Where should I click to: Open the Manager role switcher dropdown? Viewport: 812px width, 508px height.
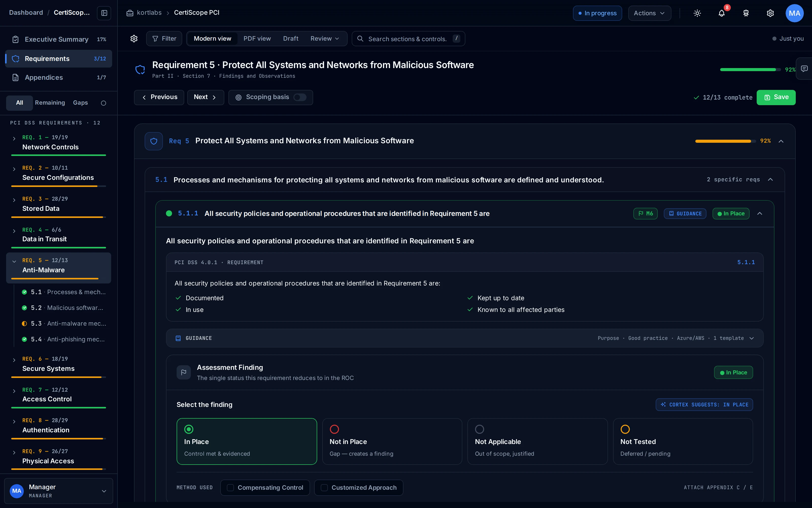tap(58, 491)
